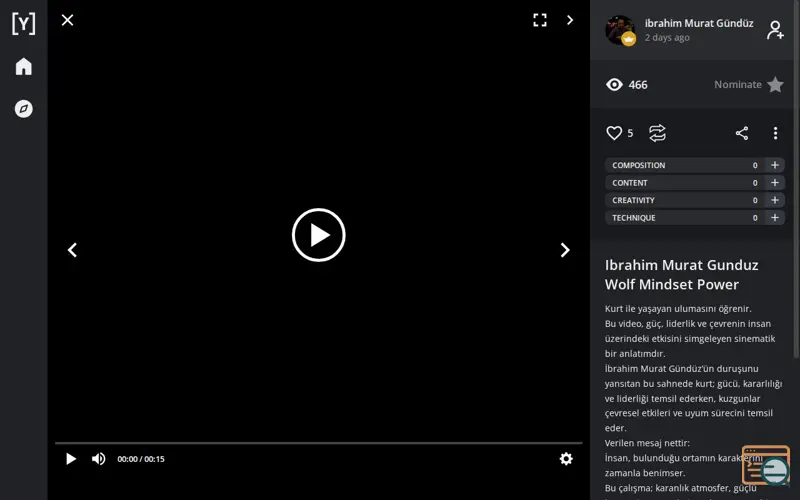Open the YouPic [Y] logo
This screenshot has width=800, height=500.
pos(23,23)
